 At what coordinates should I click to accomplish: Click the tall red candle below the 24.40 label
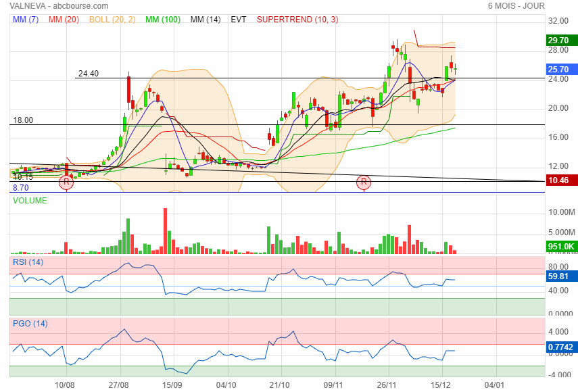click(x=128, y=89)
